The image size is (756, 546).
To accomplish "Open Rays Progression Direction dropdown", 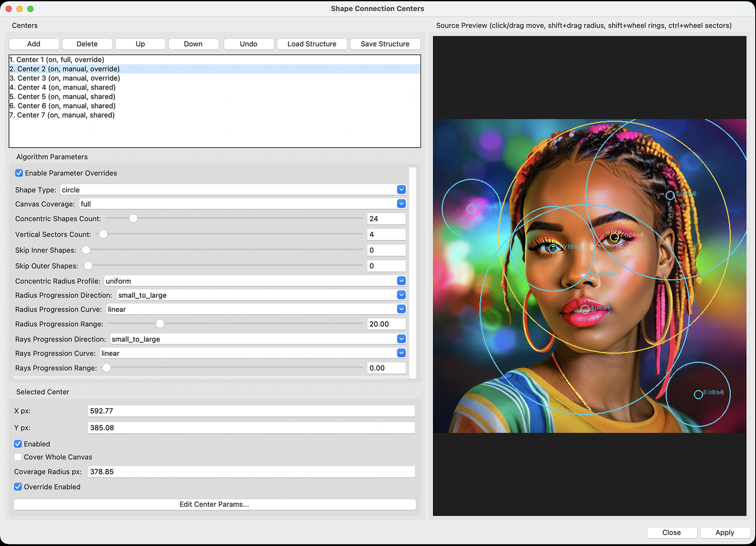I will pos(258,339).
